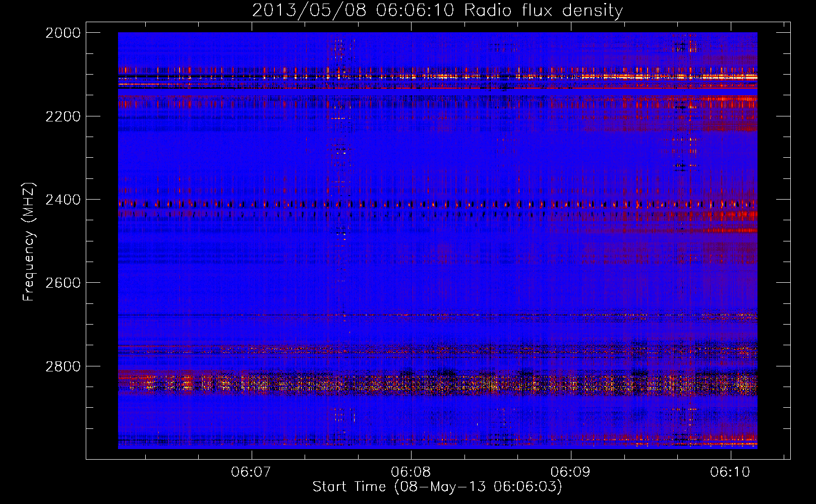The image size is (816, 504).
Task: Select the 2200 frequency axis label
Action: (x=63, y=116)
